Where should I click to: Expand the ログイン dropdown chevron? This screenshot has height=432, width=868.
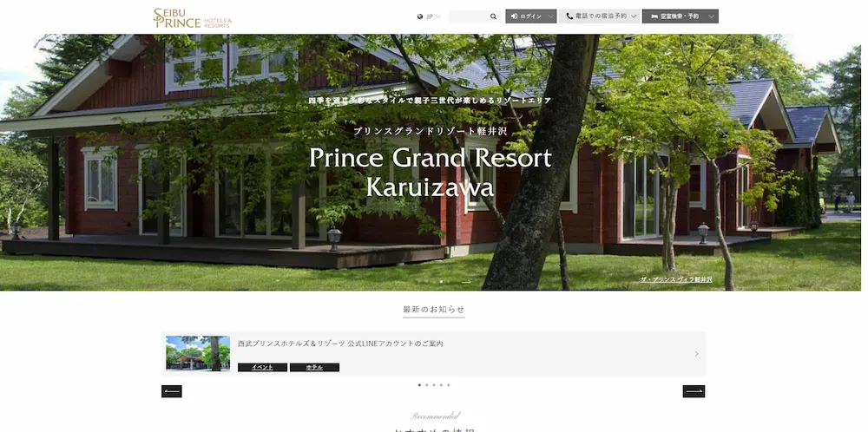551,16
